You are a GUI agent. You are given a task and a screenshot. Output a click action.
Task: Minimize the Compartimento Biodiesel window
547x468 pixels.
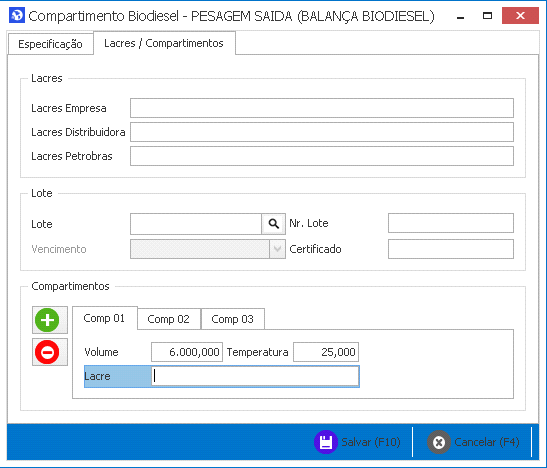tap(460, 16)
